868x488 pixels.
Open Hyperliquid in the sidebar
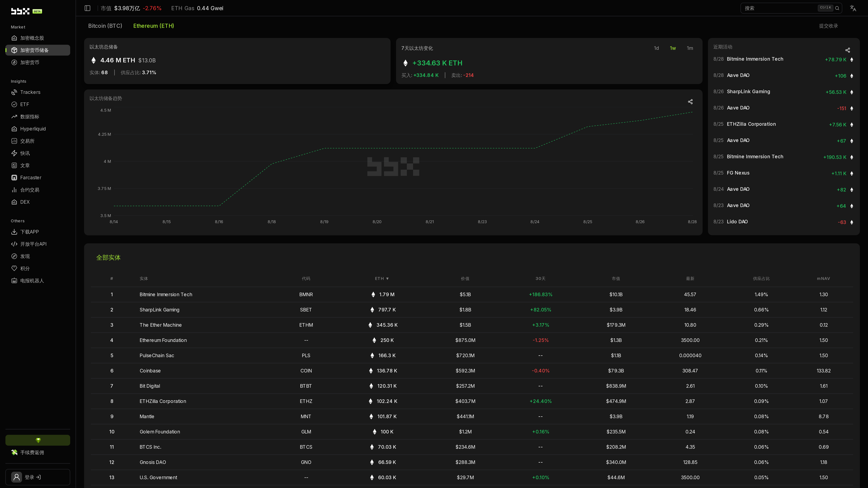coord(38,129)
